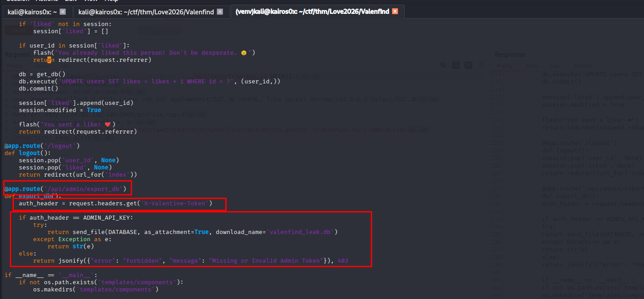Close the first kali@kairos0x home terminal tab
This screenshot has width=644, height=299.
63,12
